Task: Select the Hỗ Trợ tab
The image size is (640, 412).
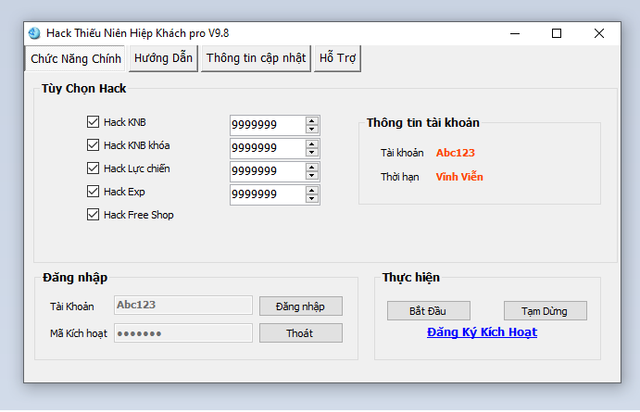Action: point(337,58)
